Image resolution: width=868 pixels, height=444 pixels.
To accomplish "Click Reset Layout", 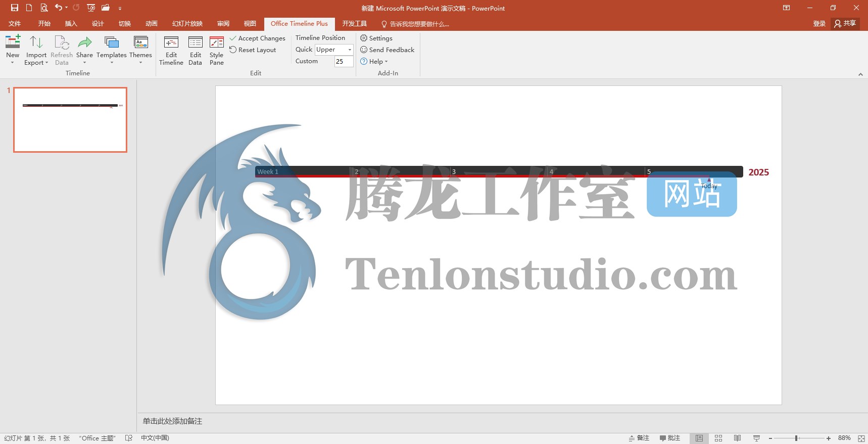I will [x=253, y=50].
